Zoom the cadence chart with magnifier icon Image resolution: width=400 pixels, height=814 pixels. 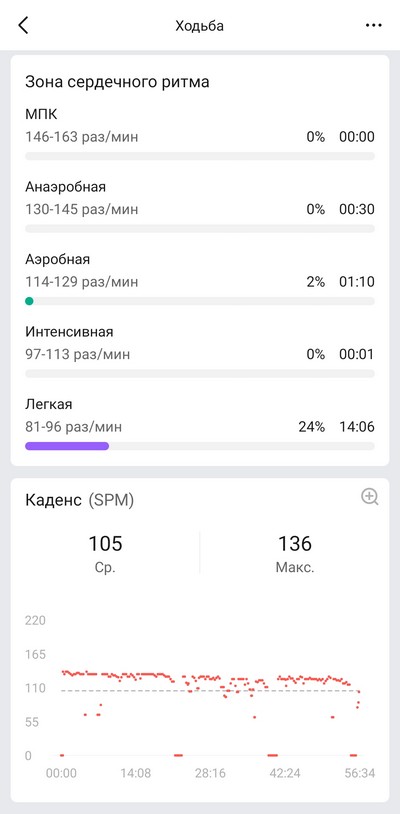[369, 497]
